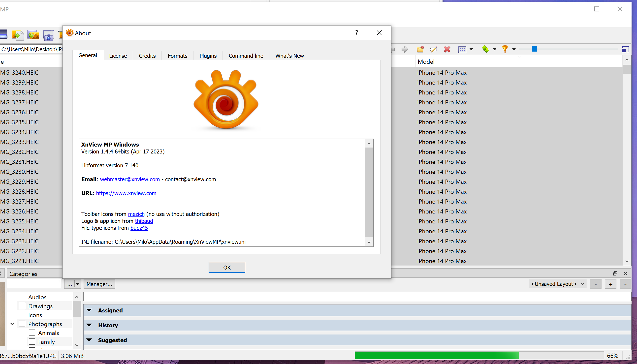Open the Unsaved Layout dropdown
Viewport: 637px width, 364px height.
tap(557, 284)
